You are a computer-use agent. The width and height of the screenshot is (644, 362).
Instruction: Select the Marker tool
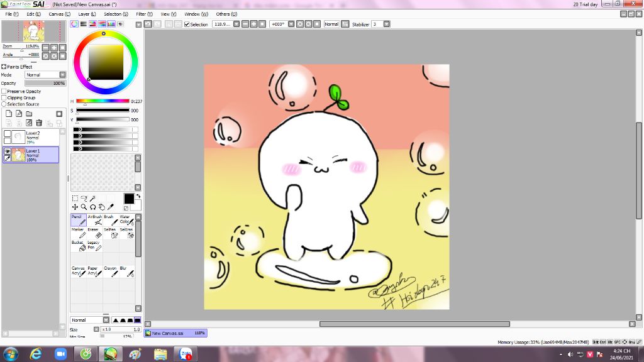point(78,233)
